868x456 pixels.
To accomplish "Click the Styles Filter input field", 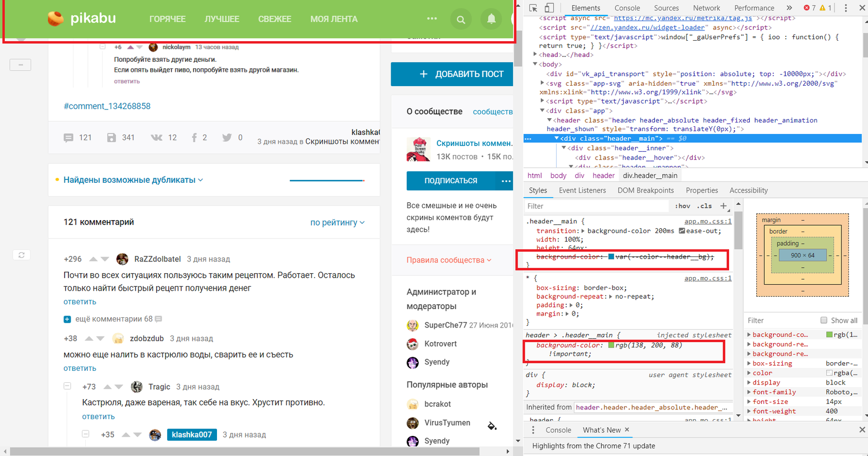I will (597, 206).
